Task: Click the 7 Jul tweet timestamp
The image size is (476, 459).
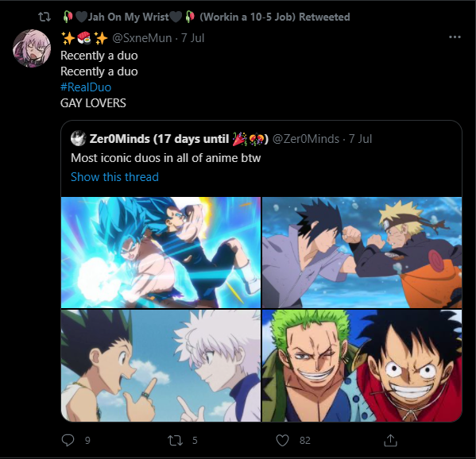Action: pos(193,38)
